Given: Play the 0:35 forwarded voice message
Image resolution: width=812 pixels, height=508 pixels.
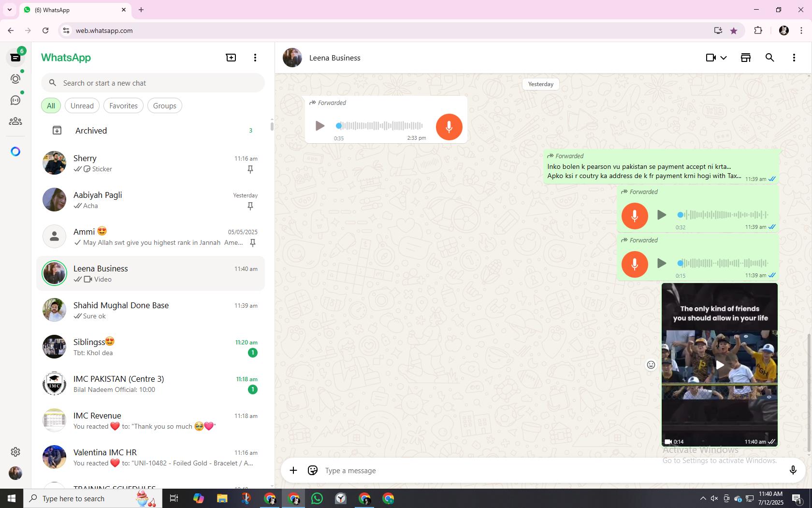Looking at the screenshot, I should point(319,126).
